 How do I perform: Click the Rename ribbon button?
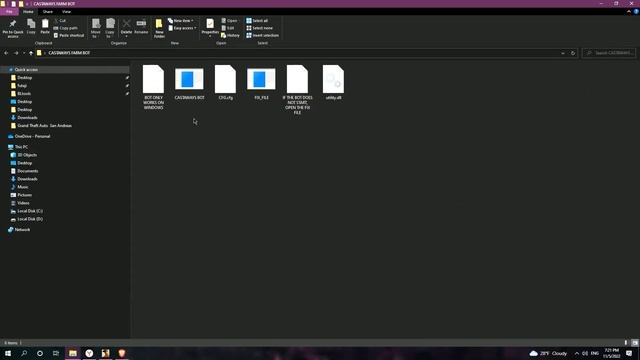(141, 27)
